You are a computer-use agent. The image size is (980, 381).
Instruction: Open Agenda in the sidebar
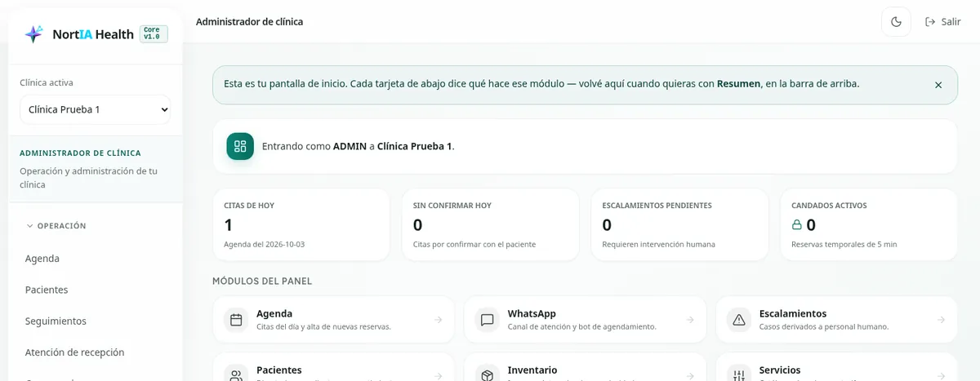(x=96, y=259)
